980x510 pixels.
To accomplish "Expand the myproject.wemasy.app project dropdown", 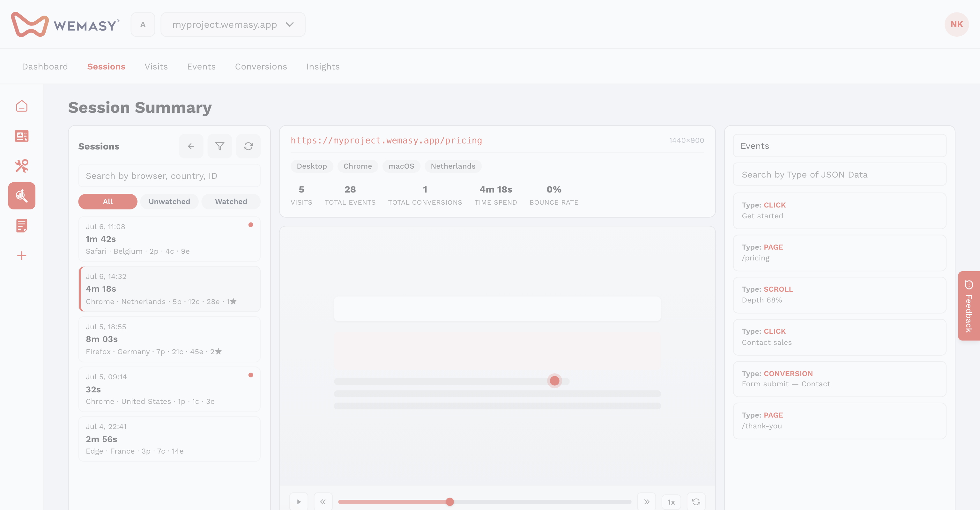I will point(233,24).
